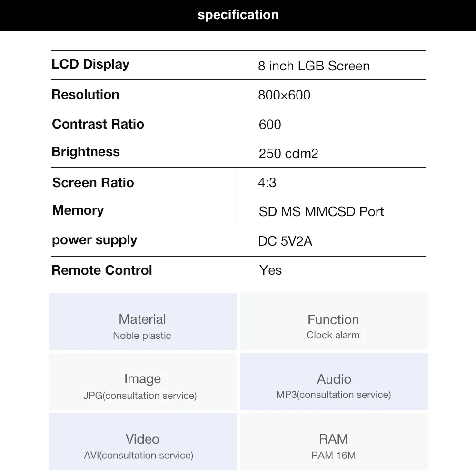Viewport: 476px width, 476px height.
Task: Select the power supply label
Action: point(94,240)
